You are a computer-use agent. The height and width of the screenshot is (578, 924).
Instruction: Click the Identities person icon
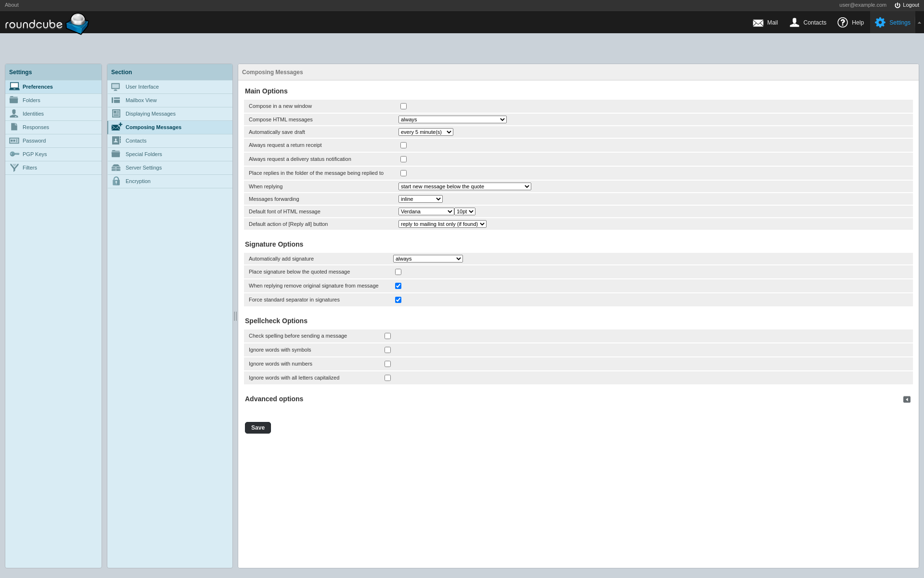point(14,114)
